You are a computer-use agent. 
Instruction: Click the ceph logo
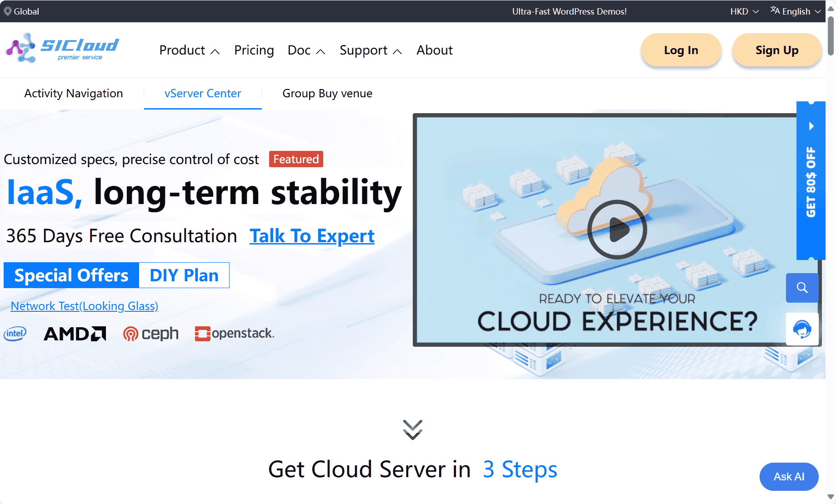151,334
